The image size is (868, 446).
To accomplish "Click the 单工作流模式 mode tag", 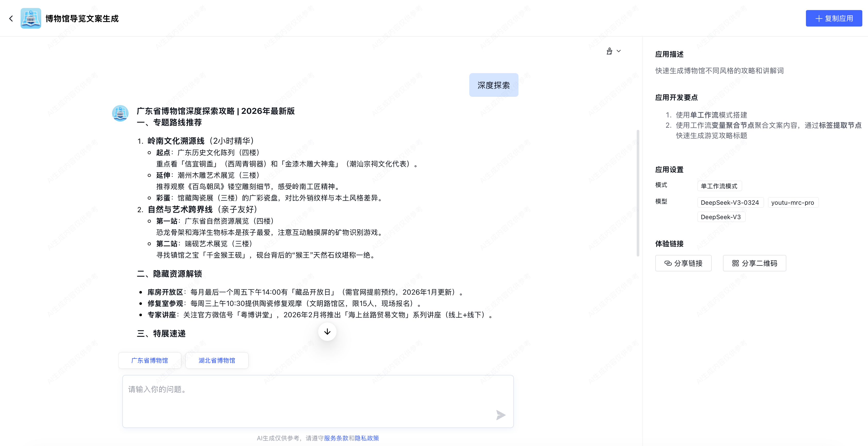I will tap(719, 186).
